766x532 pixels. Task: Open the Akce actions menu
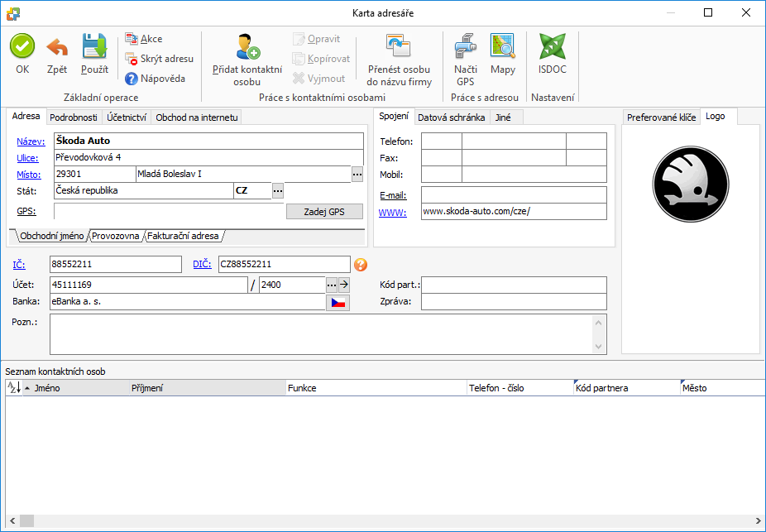pos(143,39)
